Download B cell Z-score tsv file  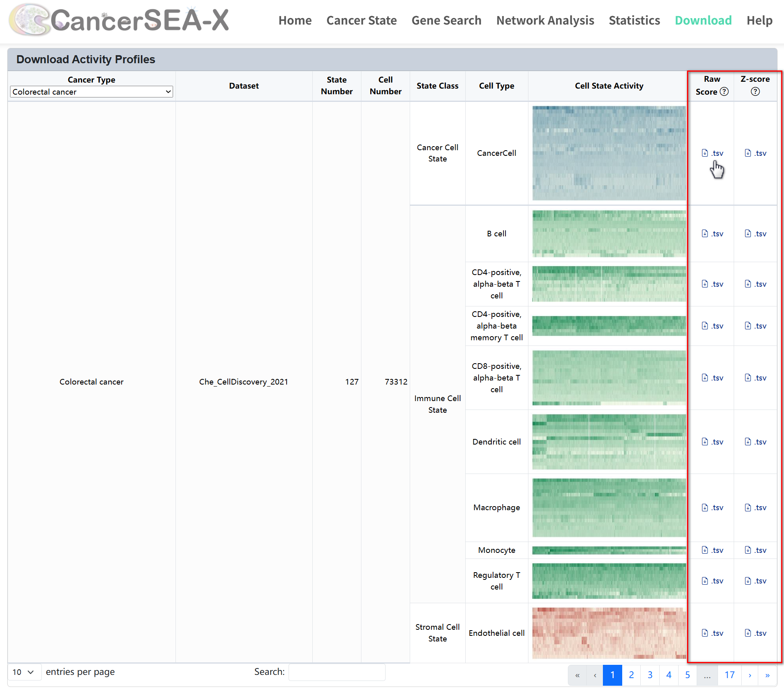pos(755,234)
